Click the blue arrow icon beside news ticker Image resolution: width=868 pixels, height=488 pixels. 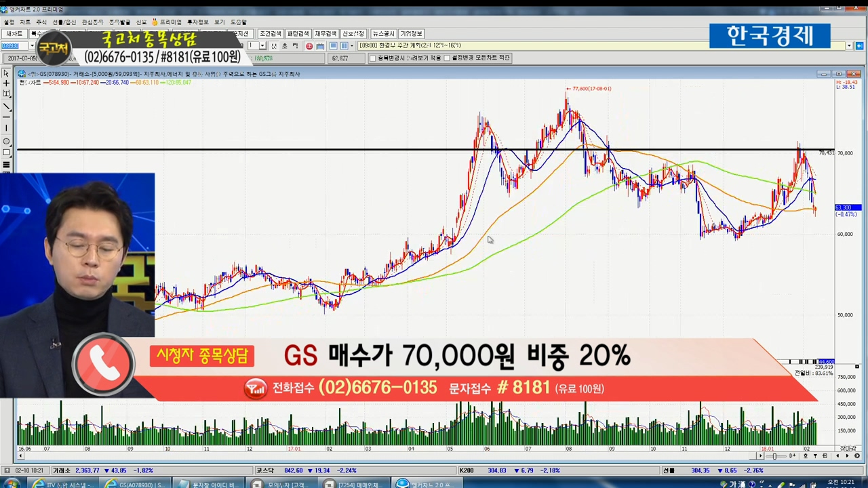pyautogui.click(x=859, y=46)
